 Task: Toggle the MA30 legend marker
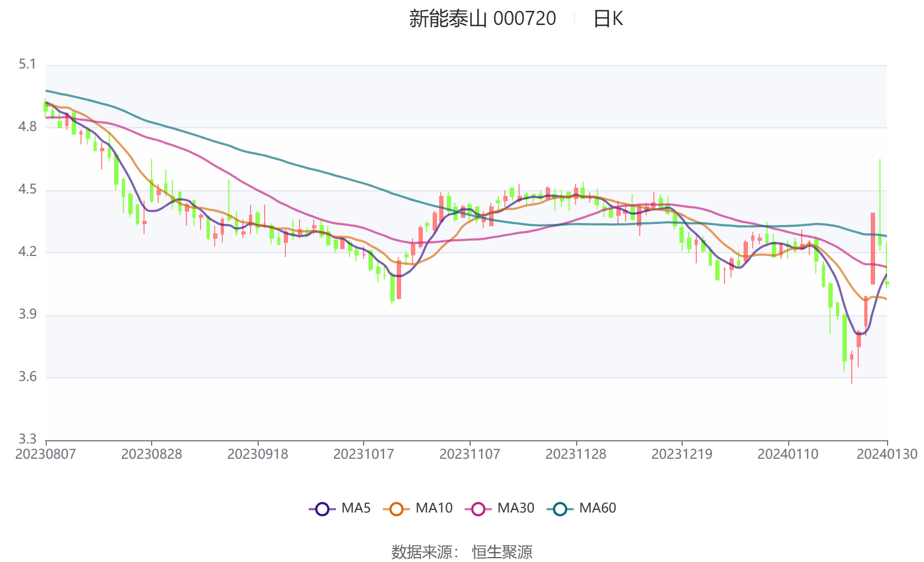point(478,509)
